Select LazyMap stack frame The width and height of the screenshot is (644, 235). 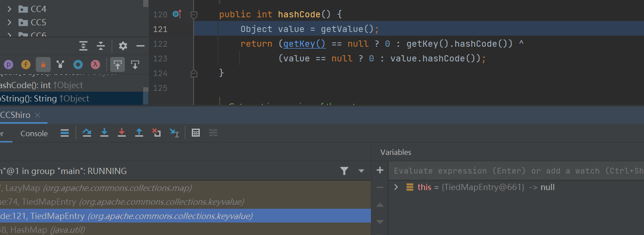[x=186, y=188]
